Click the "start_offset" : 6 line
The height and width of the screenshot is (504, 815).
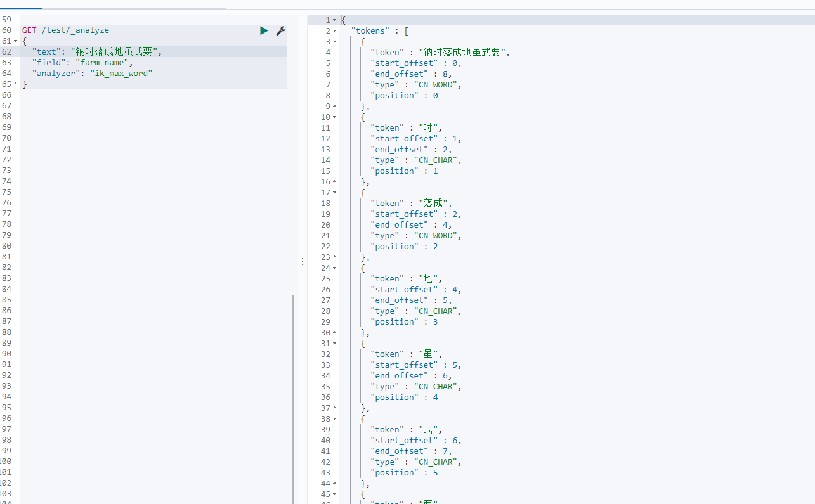pos(416,441)
